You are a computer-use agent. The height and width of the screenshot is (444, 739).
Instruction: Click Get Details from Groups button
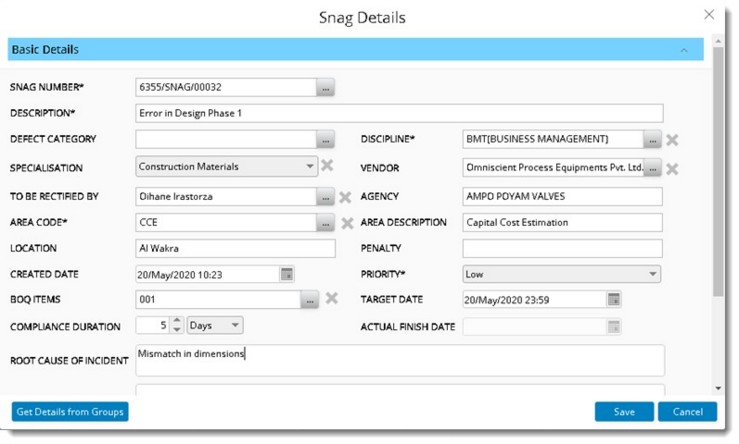click(x=70, y=412)
